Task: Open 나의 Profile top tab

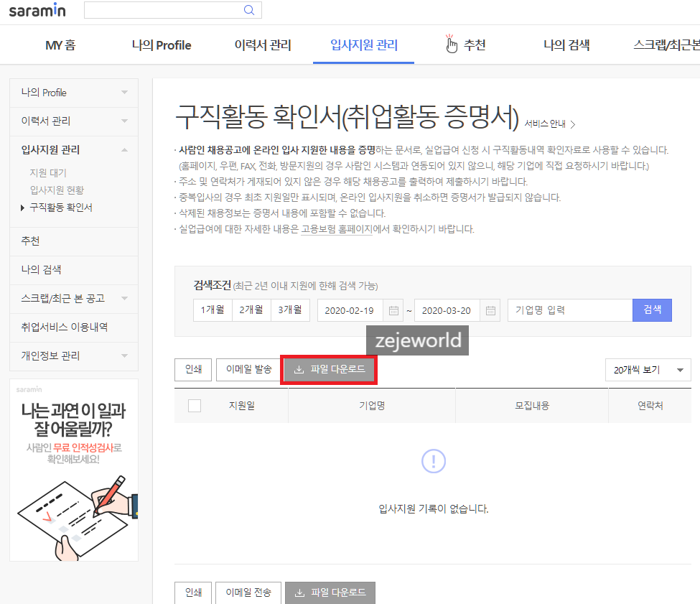Action: (161, 45)
